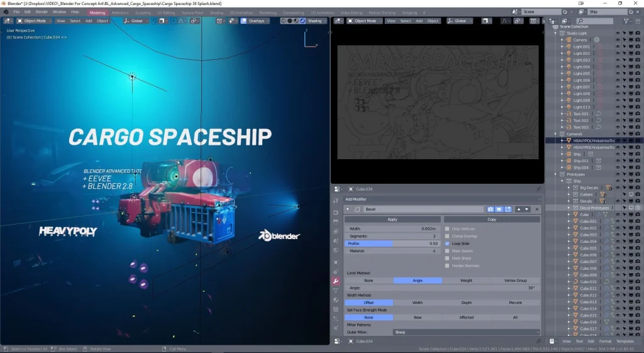Enable Clamp Overlap checkbox

(x=447, y=237)
